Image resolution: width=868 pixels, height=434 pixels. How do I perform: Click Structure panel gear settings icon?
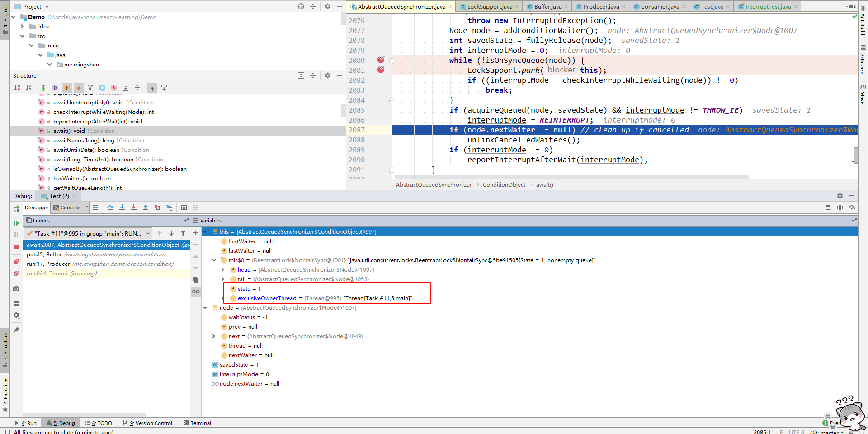pos(328,75)
